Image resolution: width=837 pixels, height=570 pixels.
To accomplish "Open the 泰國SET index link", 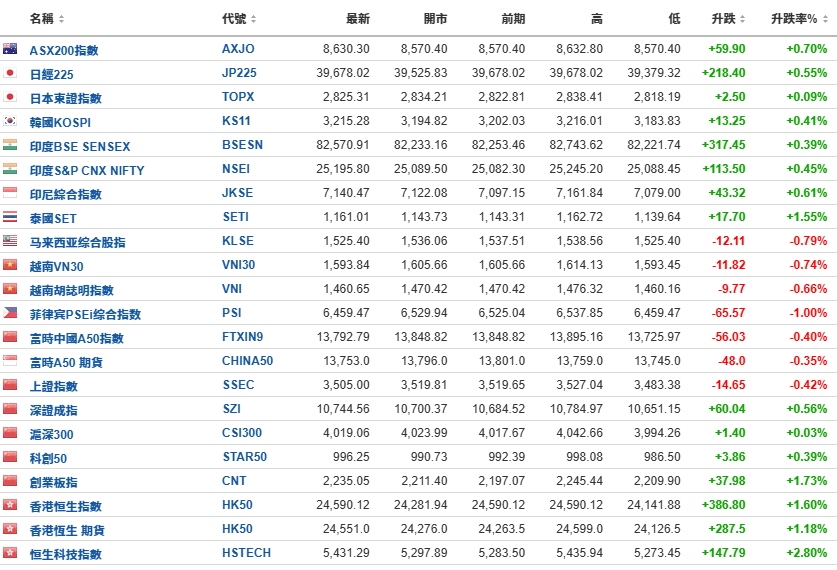I will pyautogui.click(x=53, y=218).
